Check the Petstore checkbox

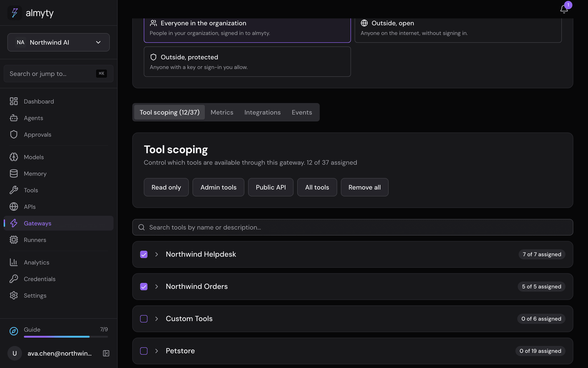pos(144,351)
